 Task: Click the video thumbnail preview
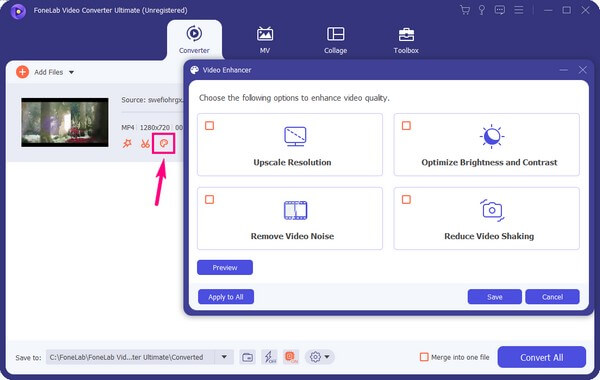coord(65,122)
